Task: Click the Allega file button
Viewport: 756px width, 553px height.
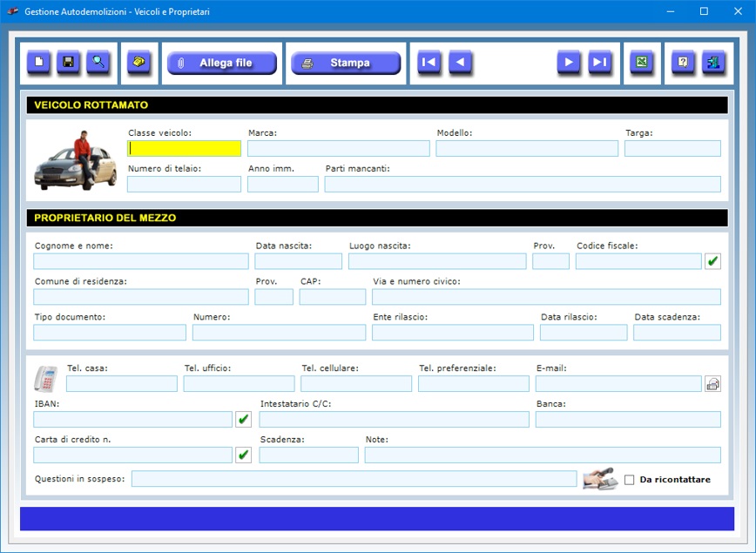Action: pyautogui.click(x=222, y=64)
